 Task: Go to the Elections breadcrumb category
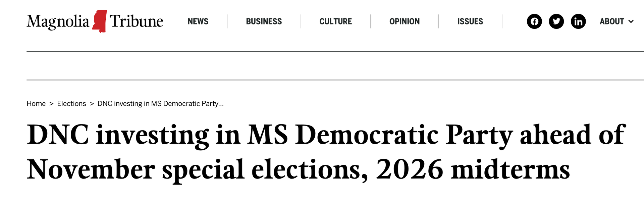click(x=71, y=104)
